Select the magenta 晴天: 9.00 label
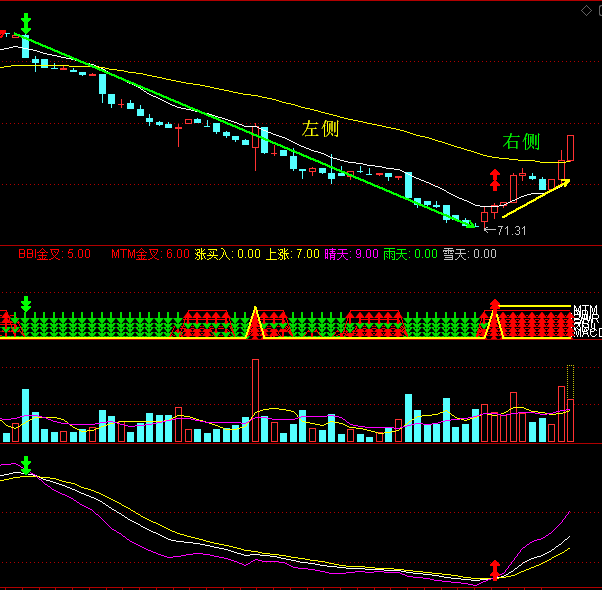 [351, 254]
